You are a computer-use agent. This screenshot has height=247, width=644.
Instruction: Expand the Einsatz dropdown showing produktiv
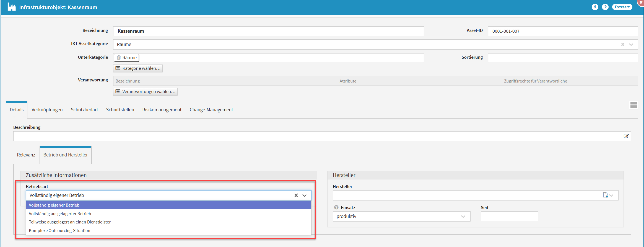tap(463, 217)
